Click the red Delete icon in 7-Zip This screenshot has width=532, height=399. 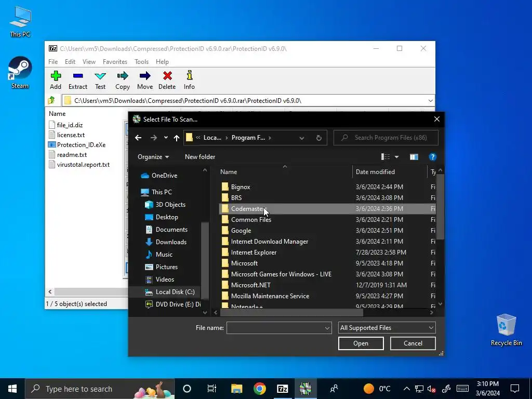coord(167,80)
